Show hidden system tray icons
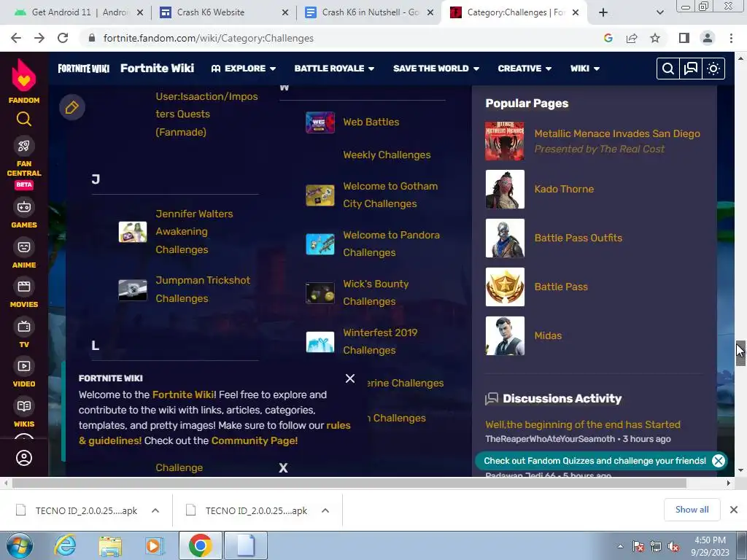Image resolution: width=747 pixels, height=560 pixels. coord(620,546)
